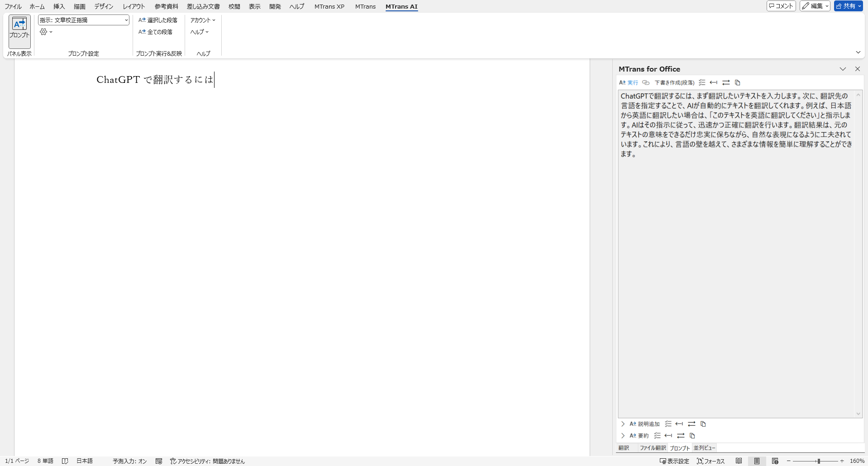Image resolution: width=868 pixels, height=466 pixels.
Task: Open the 指示: 文章校正指摘 combo box
Action: pyautogui.click(x=84, y=20)
